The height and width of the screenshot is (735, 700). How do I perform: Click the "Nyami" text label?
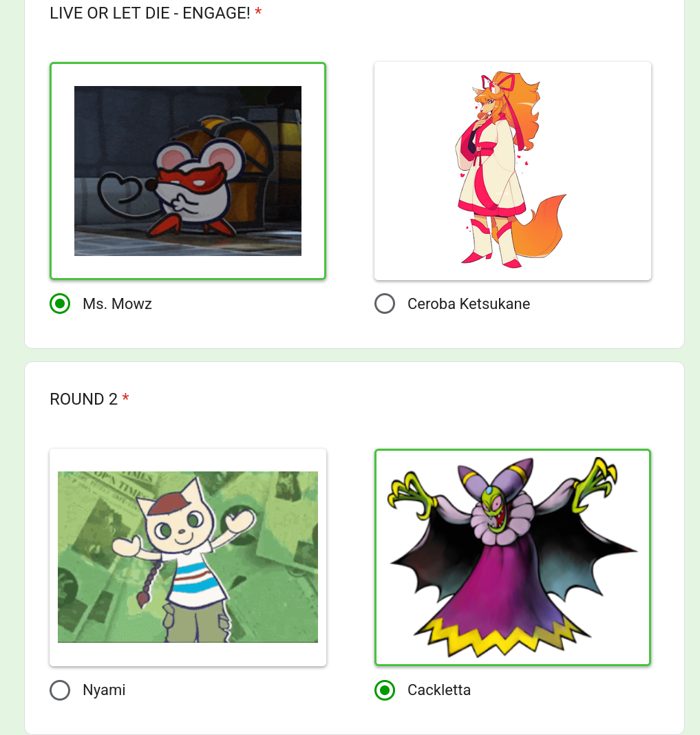pos(104,690)
